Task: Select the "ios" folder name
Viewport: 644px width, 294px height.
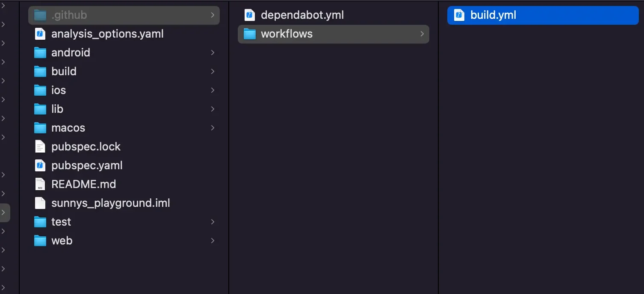Action: [59, 90]
